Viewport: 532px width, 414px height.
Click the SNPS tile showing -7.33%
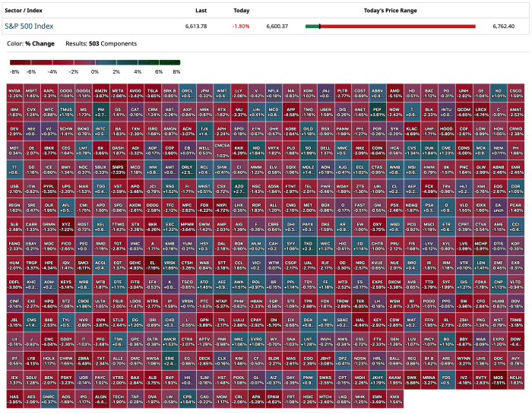117,169
